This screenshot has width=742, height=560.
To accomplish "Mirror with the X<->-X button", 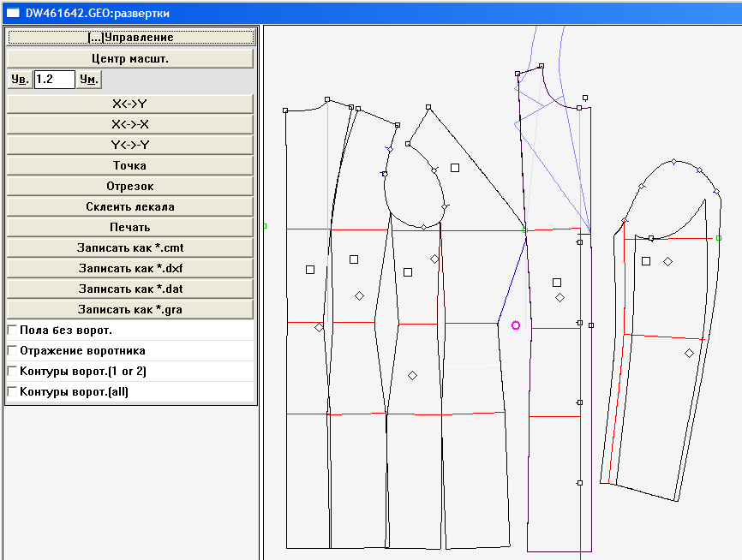I will 130,124.
